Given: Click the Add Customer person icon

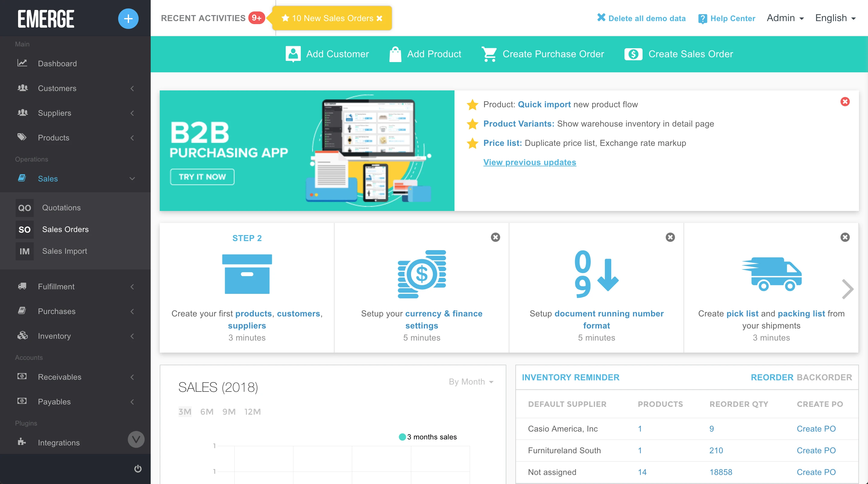Looking at the screenshot, I should tap(293, 54).
